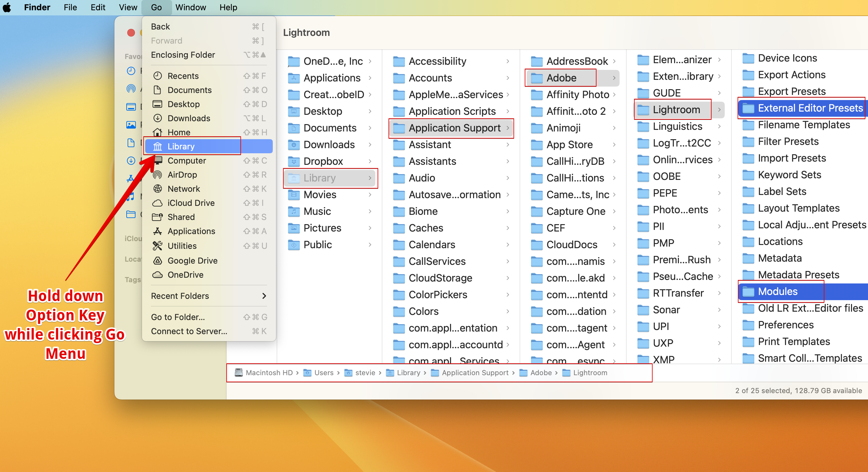Image resolution: width=868 pixels, height=472 pixels.
Task: Click the OneDrive cloud icon in Go menu
Action: (157, 275)
